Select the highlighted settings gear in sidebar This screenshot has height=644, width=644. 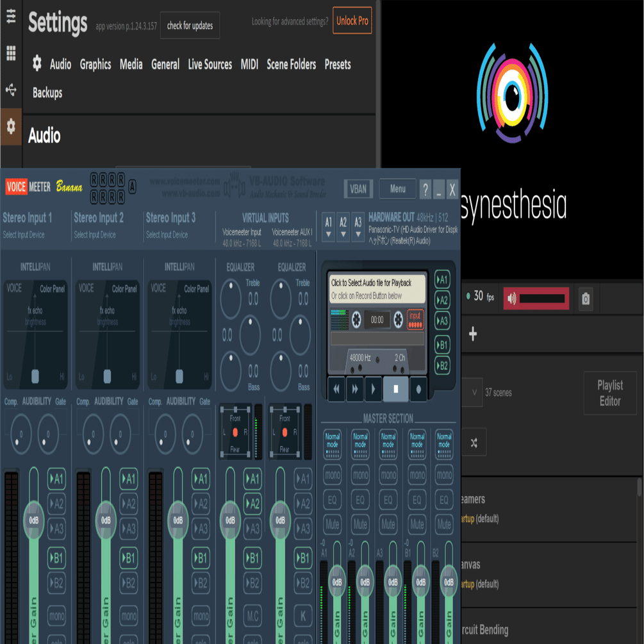tap(11, 126)
